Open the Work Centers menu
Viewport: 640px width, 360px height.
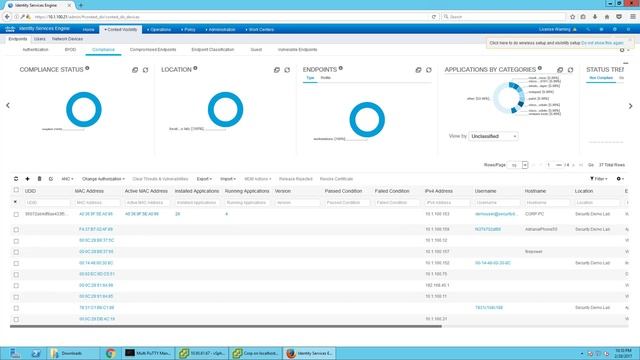260,29
